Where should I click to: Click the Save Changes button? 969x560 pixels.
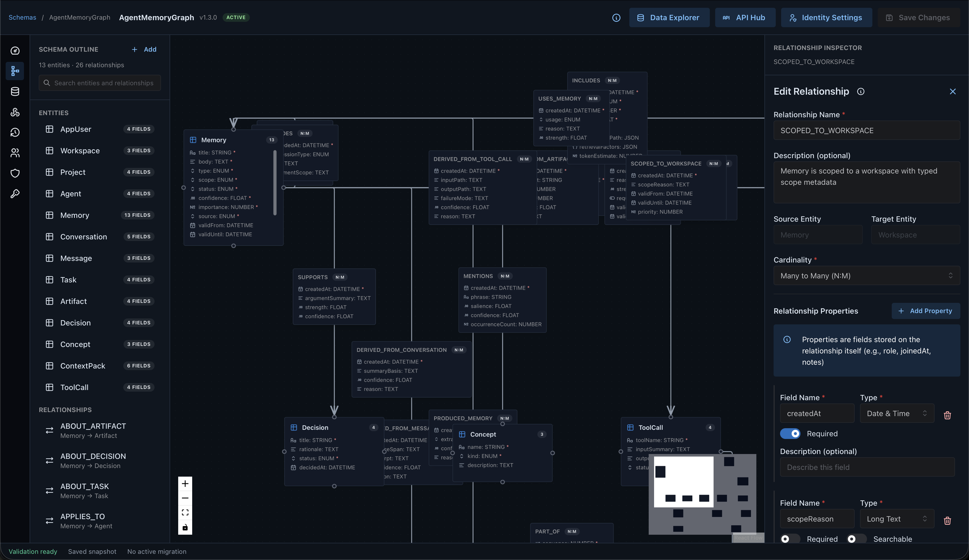pos(919,18)
